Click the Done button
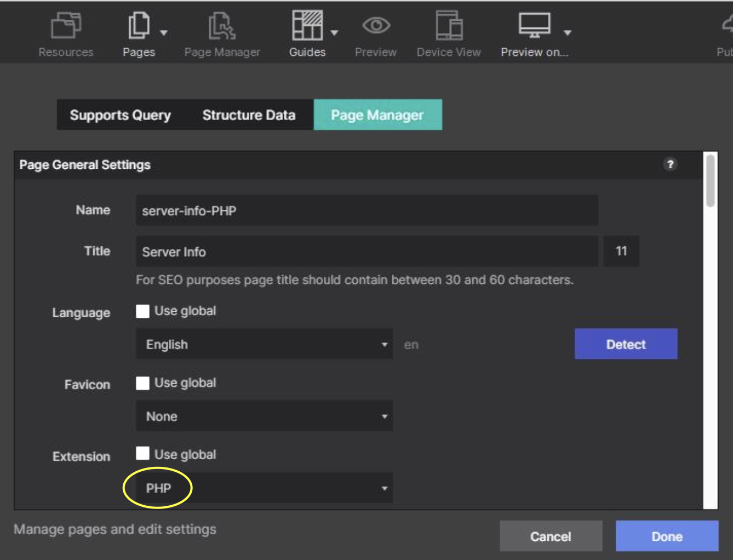Image resolution: width=733 pixels, height=560 pixels. [x=666, y=536]
